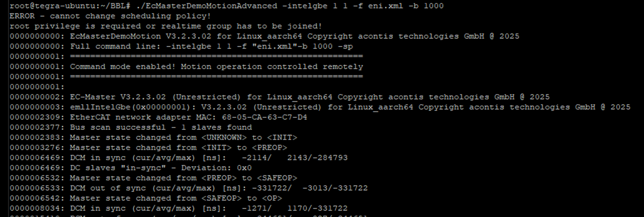This screenshot has width=644, height=217.
Task: Click the state change <PREOP> to <SAFEOP> line
Action: click(154, 178)
